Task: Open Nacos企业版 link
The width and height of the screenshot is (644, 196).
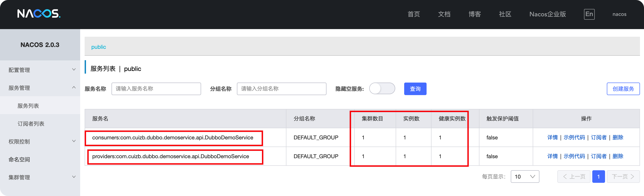Action: coord(547,14)
